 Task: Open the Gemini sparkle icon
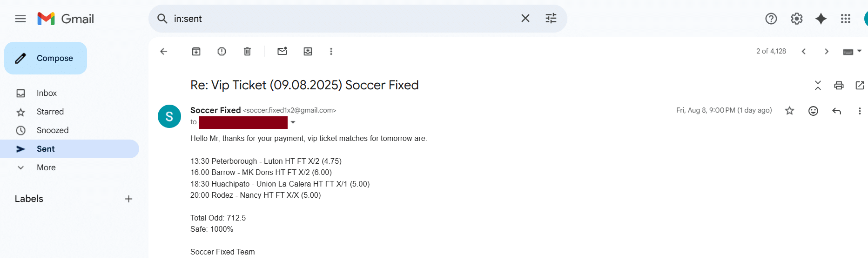[821, 19]
